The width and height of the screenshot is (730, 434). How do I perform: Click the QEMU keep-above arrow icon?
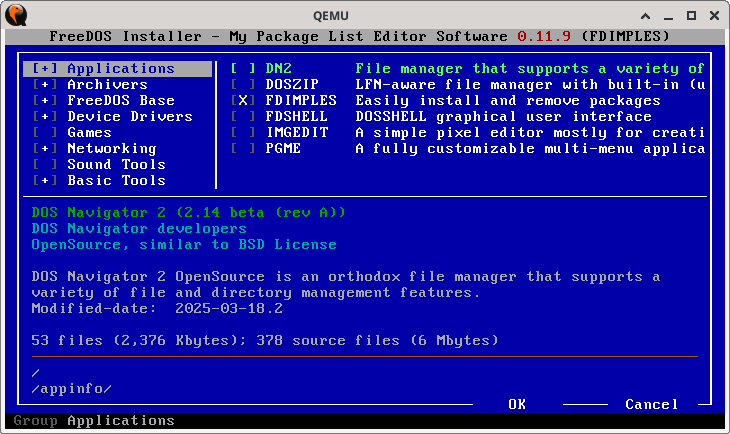click(x=645, y=16)
